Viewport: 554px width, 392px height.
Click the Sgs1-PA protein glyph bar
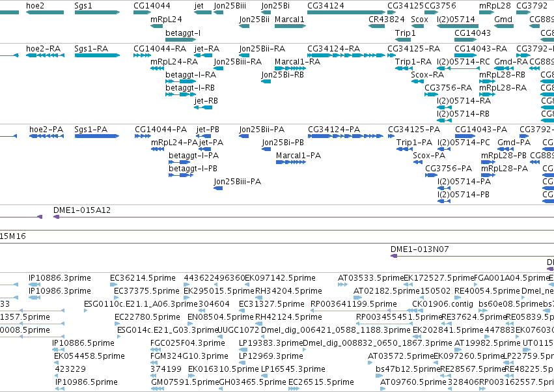(97, 136)
